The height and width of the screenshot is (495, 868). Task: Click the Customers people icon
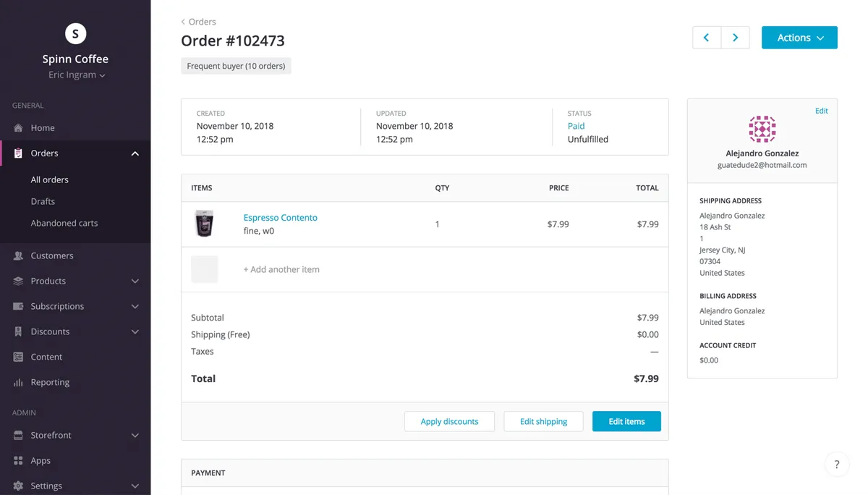coord(18,255)
